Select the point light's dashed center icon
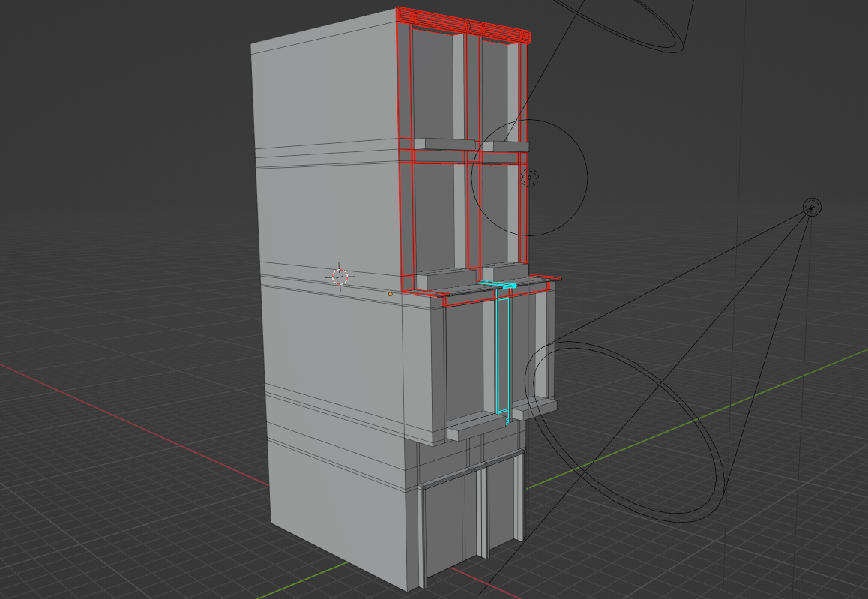868x599 pixels. click(x=530, y=178)
